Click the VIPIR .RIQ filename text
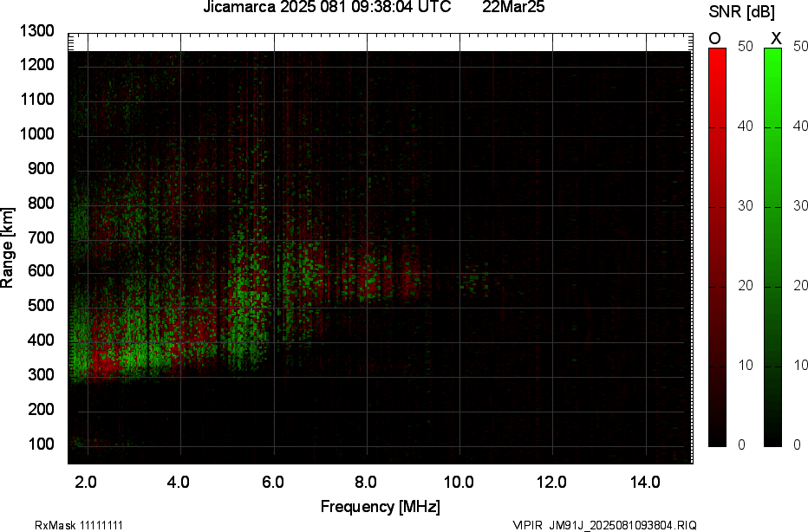The height and width of the screenshot is (532, 808). (604, 525)
